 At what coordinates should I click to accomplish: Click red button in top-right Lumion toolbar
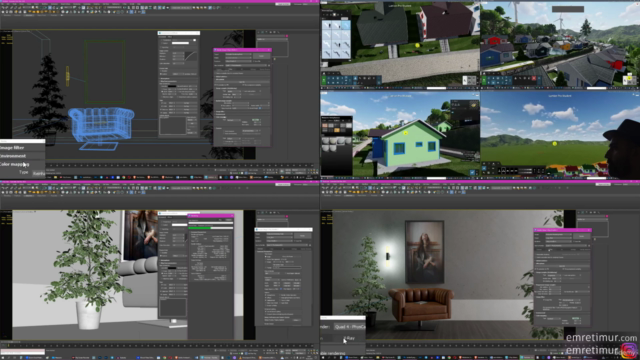pos(533,78)
